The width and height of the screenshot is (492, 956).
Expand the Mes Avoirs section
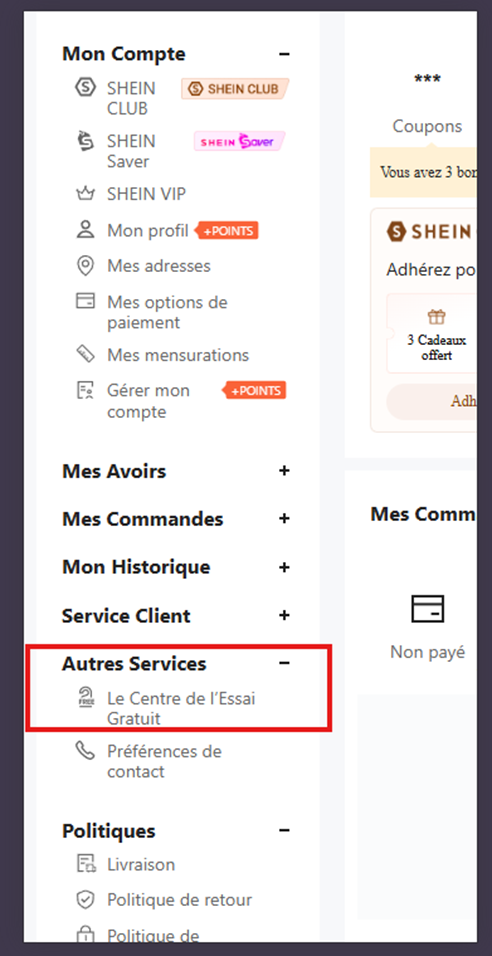pos(284,471)
